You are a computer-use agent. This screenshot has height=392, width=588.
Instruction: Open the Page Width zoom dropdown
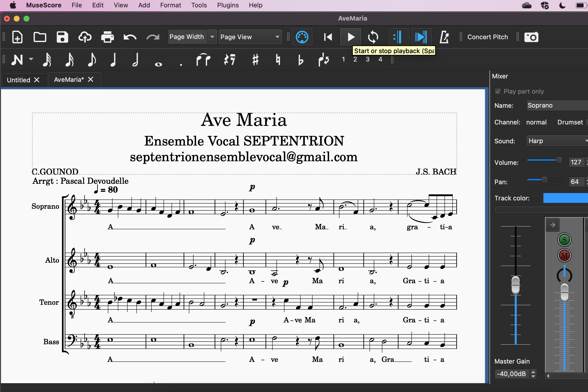212,37
